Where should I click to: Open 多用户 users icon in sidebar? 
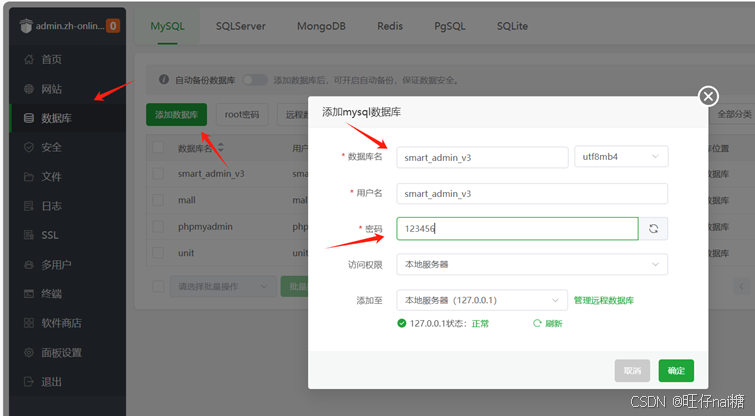coord(29,264)
